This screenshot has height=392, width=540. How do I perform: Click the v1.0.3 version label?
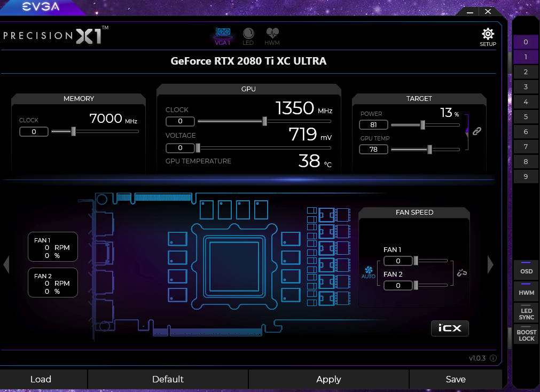click(478, 358)
